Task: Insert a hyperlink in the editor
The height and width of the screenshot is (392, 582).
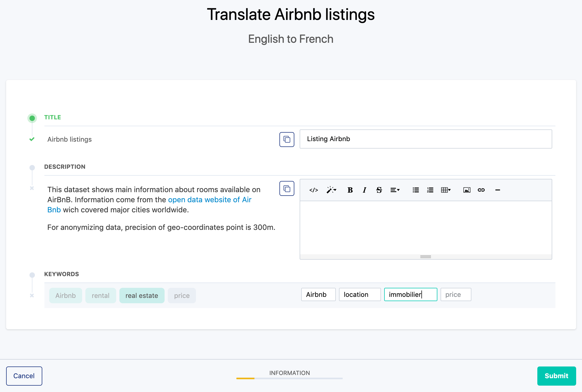Action: click(481, 190)
